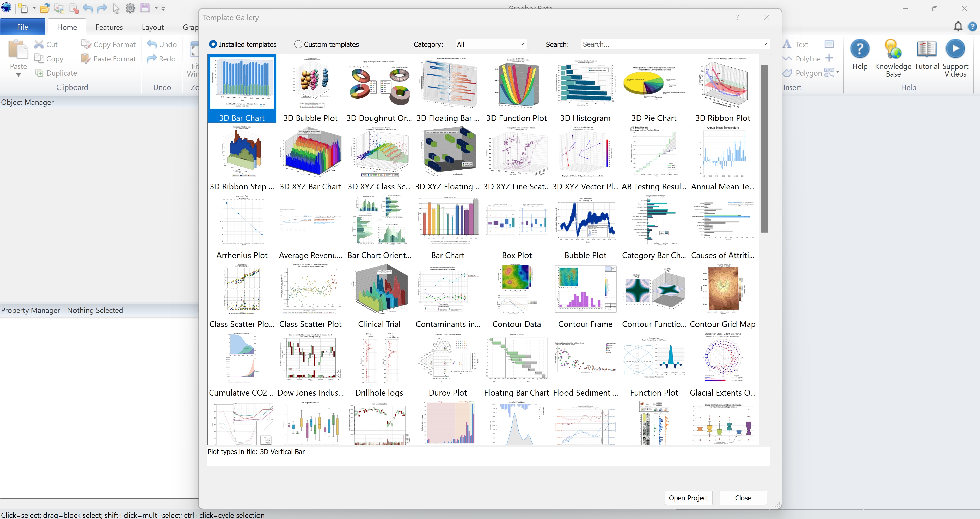Viewport: 980px width, 519px height.
Task: Click the notification bell icon
Action: tap(958, 26)
